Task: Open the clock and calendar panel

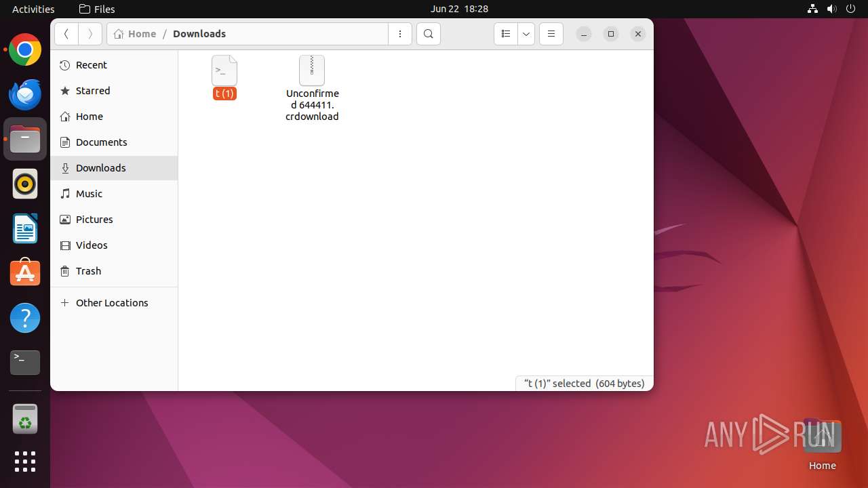Action: 459,9
